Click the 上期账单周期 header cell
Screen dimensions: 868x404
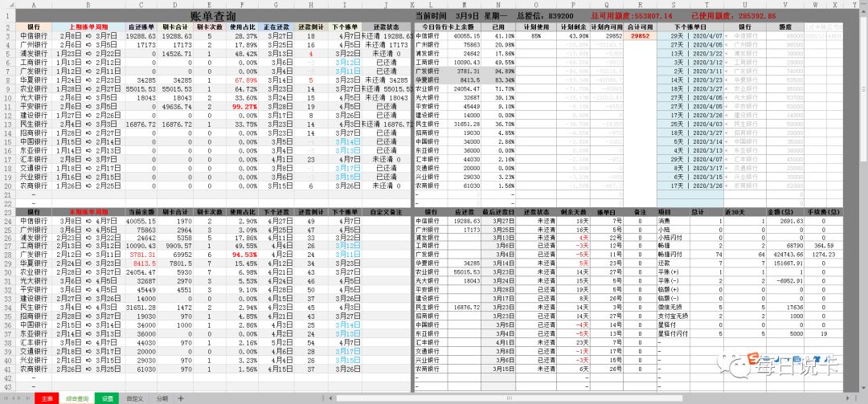tap(88, 27)
